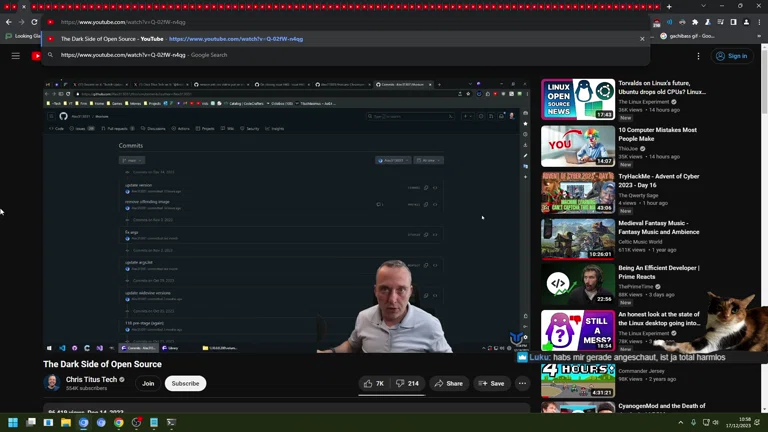Open the terminal app from the taskbar

click(x=171, y=422)
